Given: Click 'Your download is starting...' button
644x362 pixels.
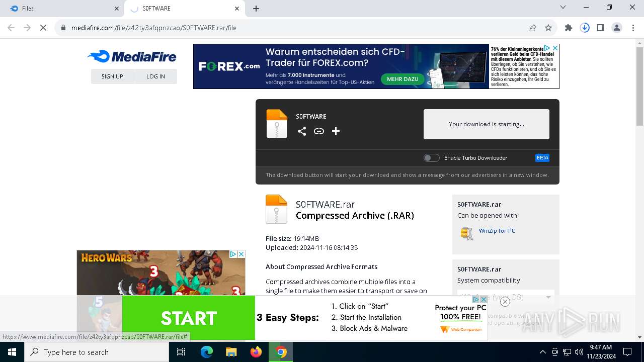Looking at the screenshot, I should [487, 124].
